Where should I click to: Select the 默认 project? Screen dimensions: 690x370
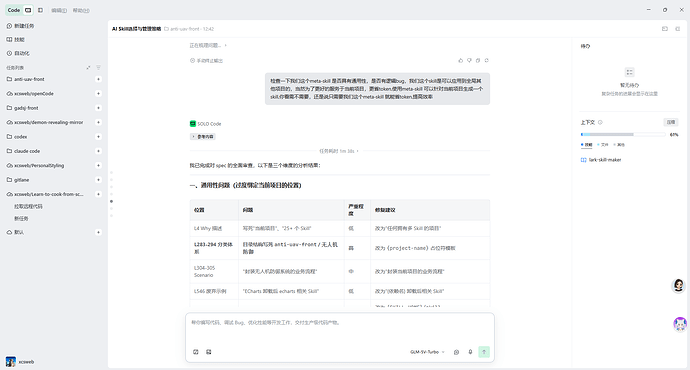pyautogui.click(x=15, y=232)
